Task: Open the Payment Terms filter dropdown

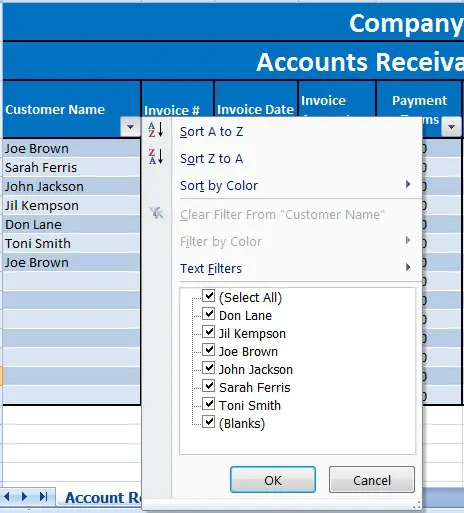Action: pos(452,127)
